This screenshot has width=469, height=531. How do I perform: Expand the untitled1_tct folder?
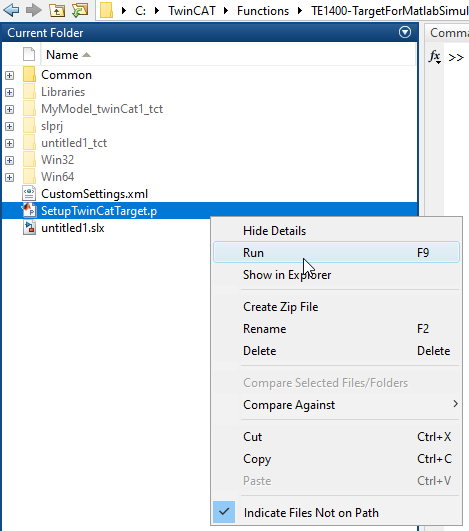(9, 143)
